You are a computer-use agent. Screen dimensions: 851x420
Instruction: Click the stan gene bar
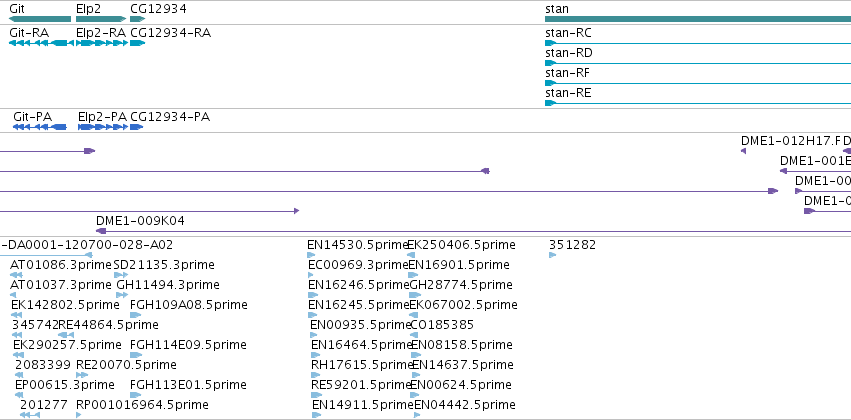click(x=698, y=19)
